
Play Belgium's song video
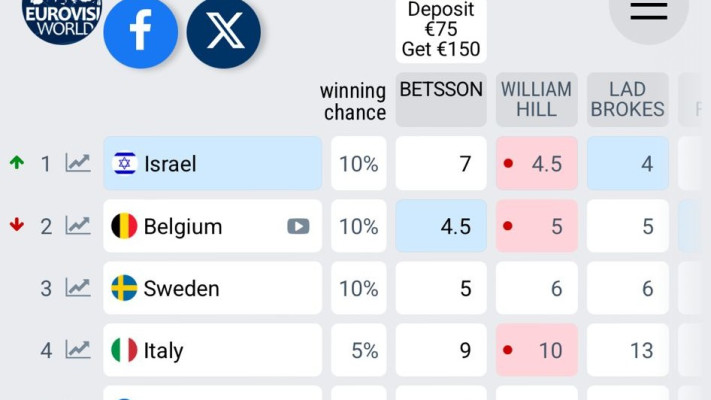pyautogui.click(x=298, y=226)
